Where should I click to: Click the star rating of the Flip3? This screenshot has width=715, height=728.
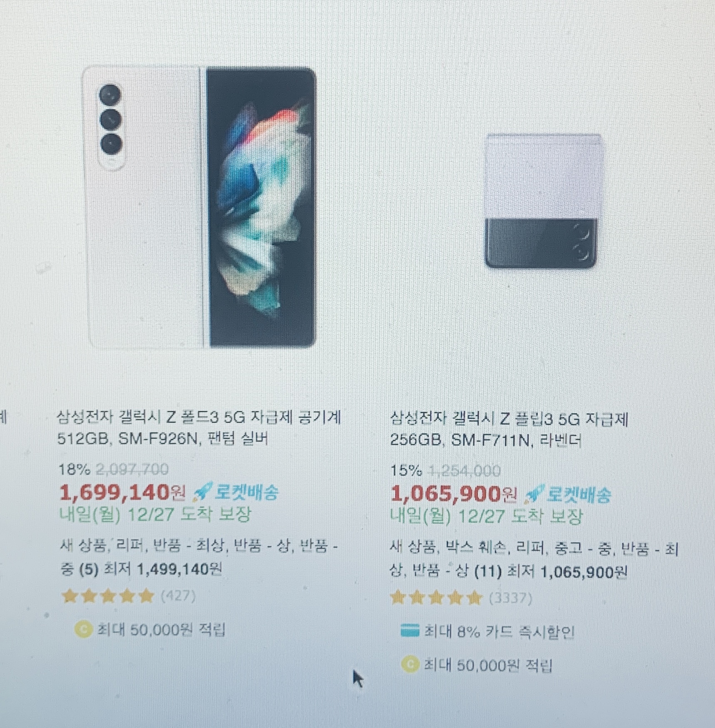coord(436,598)
